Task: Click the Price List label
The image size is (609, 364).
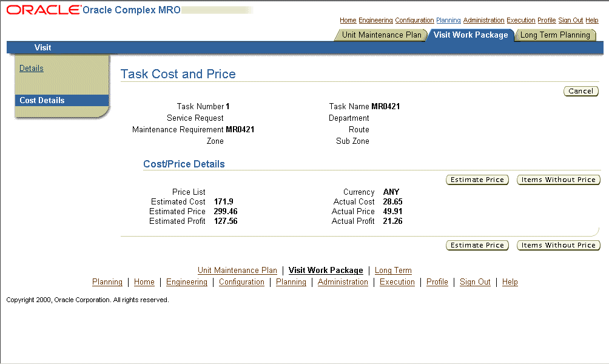Action: [189, 192]
